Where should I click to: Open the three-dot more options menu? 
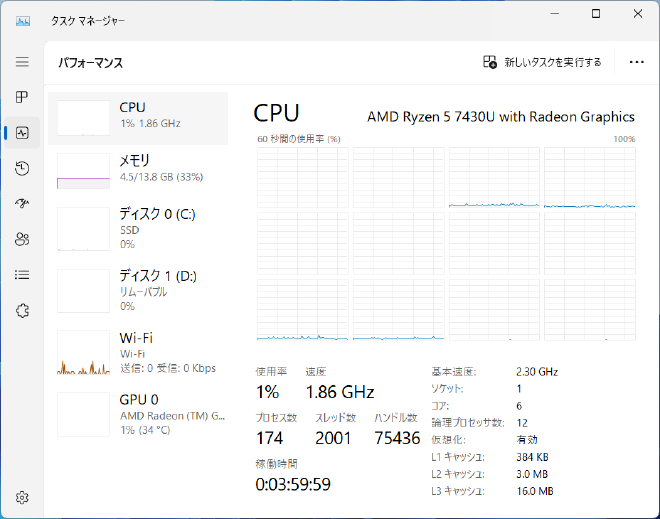click(x=636, y=62)
